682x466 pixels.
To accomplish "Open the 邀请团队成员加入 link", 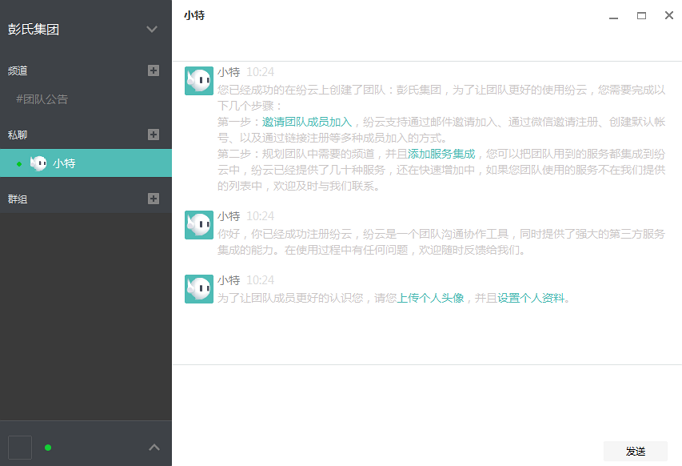I will 307,122.
